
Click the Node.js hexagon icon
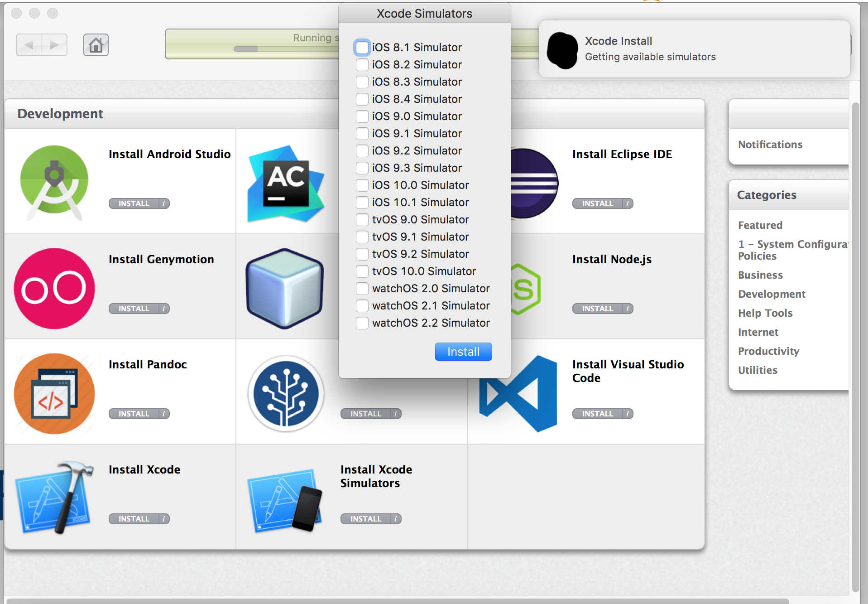point(526,289)
